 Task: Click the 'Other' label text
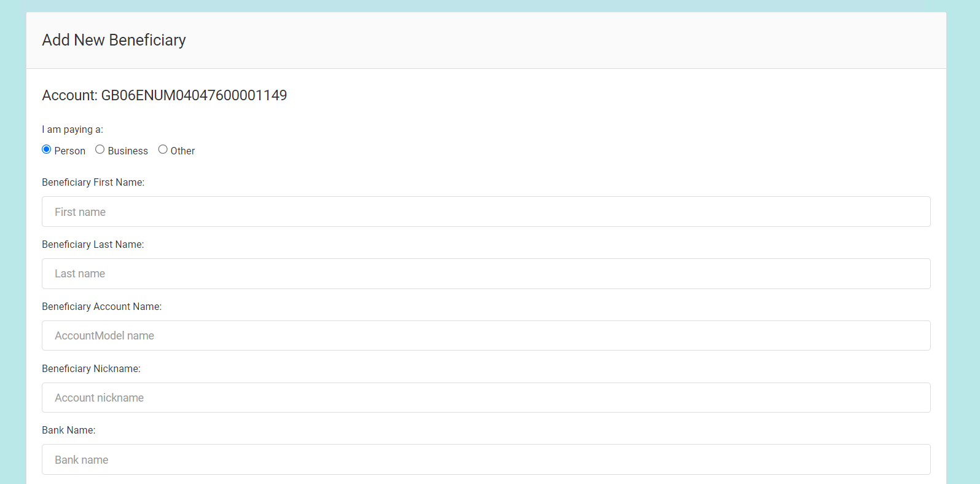click(x=182, y=151)
